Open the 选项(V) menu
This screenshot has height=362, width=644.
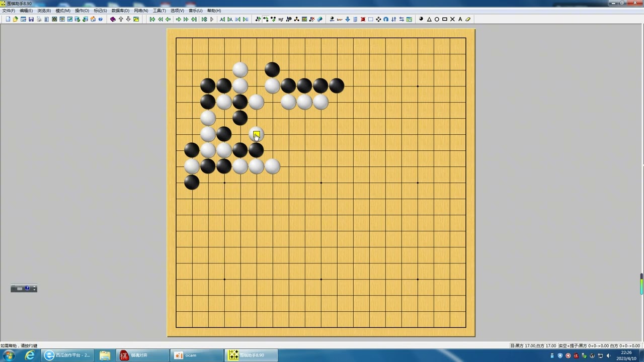(177, 11)
